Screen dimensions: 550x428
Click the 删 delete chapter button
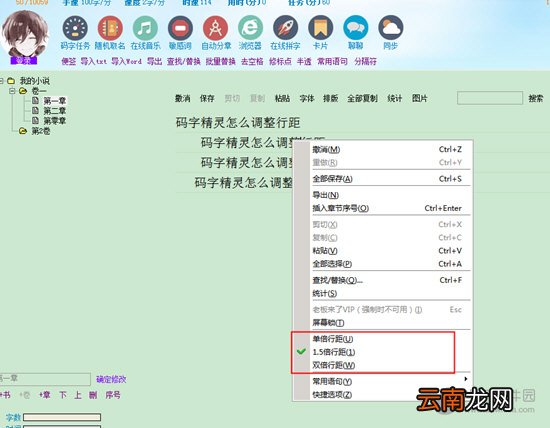coord(93,395)
